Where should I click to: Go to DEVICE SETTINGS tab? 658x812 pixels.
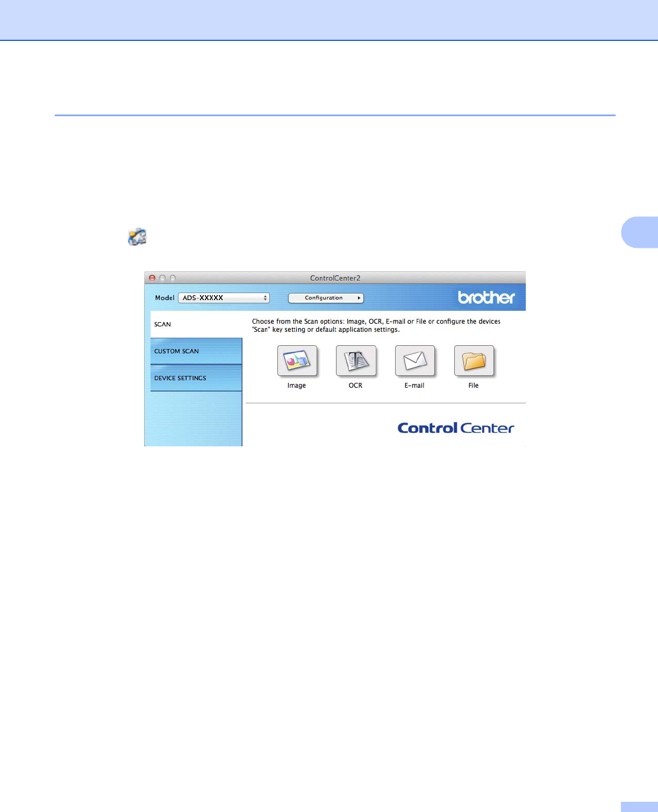click(x=196, y=378)
